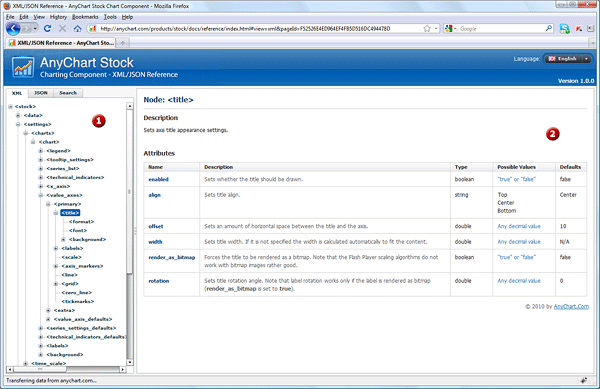The width and height of the screenshot is (600, 389).
Task: Click the tree panel scroll-down arrow
Action: click(x=130, y=362)
